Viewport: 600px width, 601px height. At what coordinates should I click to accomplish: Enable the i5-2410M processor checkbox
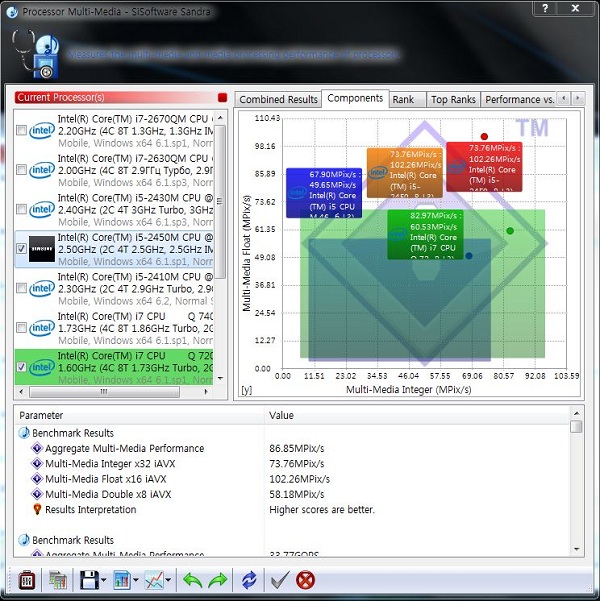21,288
